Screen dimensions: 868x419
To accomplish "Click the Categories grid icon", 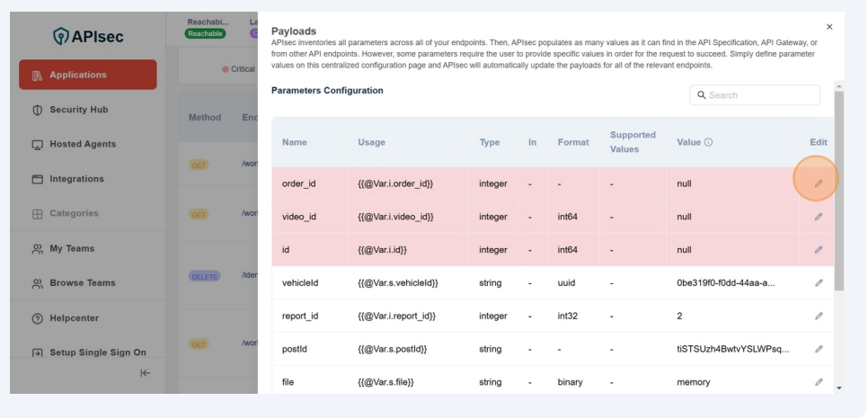I will (x=37, y=214).
